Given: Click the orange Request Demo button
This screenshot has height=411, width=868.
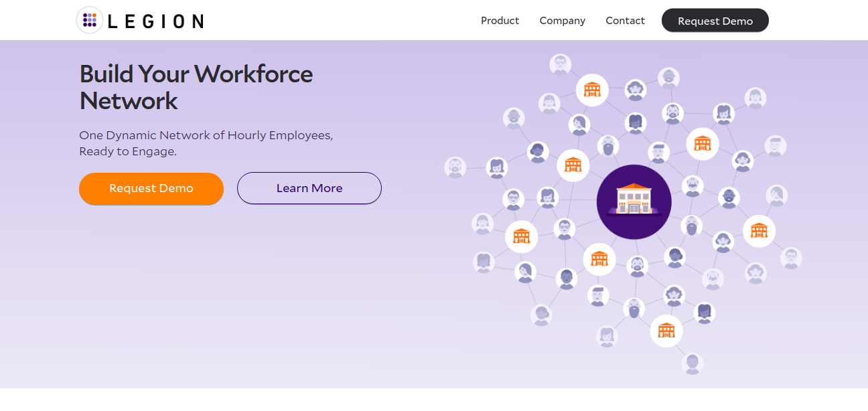Looking at the screenshot, I should (151, 188).
